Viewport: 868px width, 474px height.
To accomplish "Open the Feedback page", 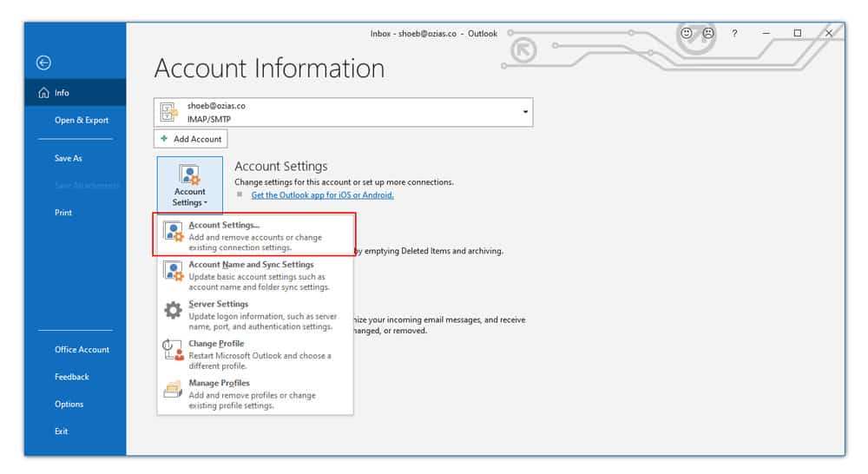I will pos(71,377).
